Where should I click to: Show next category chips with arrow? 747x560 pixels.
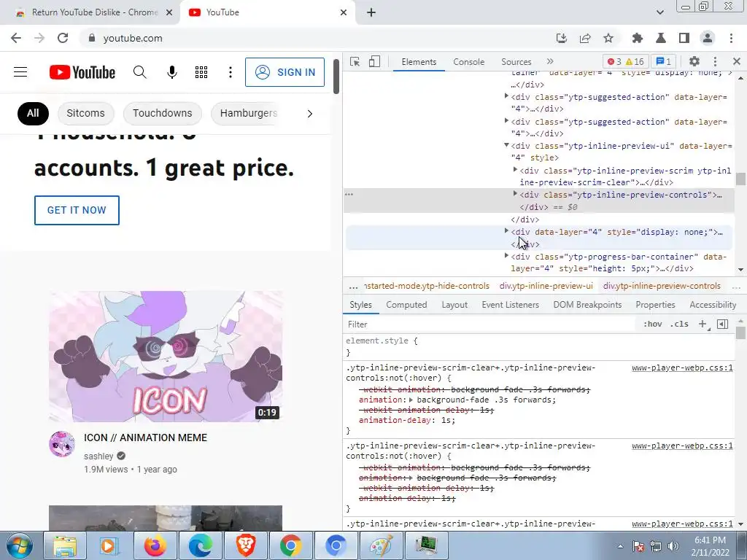[309, 113]
